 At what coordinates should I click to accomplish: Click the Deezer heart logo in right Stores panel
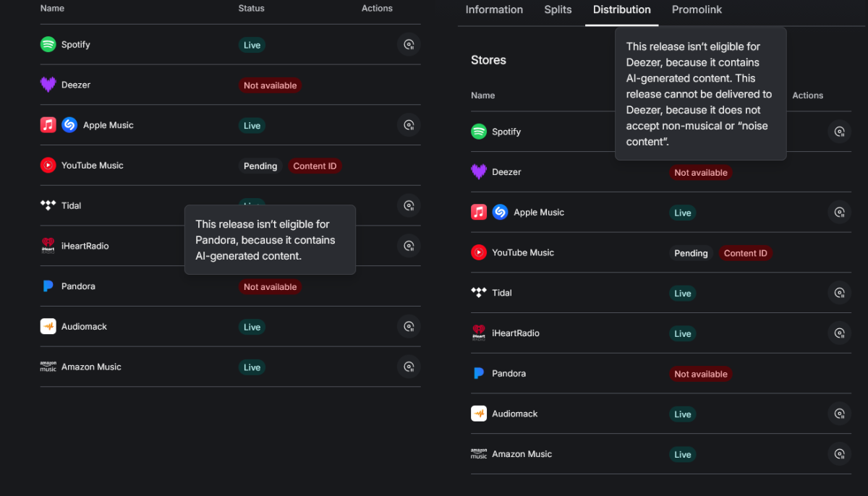point(479,172)
